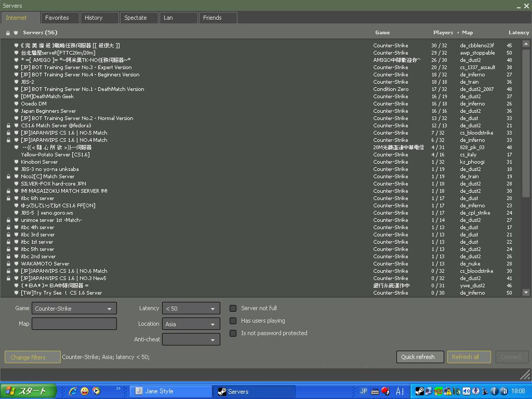Click the resize grip at window corner
Image resolution: width=532 pixels, height=399 pixels.
pos(525,375)
